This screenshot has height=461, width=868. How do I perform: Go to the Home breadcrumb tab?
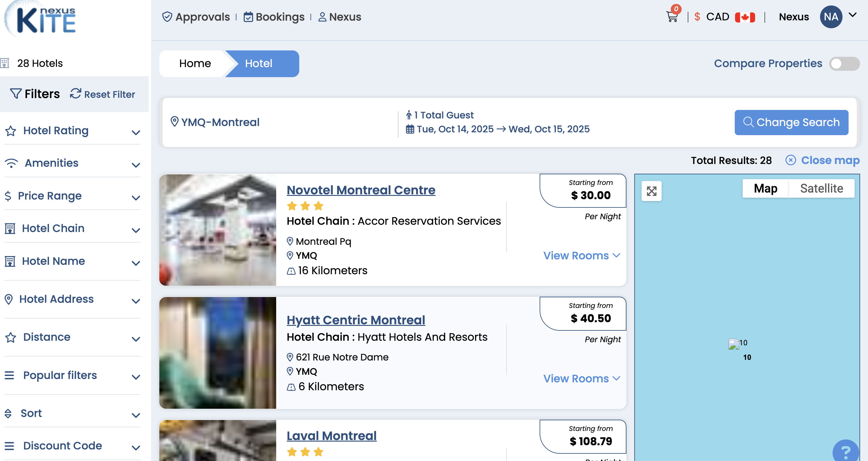(195, 63)
